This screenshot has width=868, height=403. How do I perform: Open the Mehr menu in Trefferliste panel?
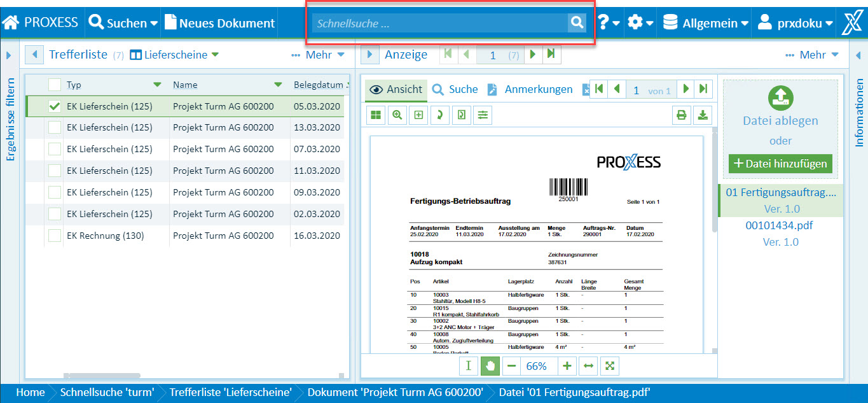[318, 55]
